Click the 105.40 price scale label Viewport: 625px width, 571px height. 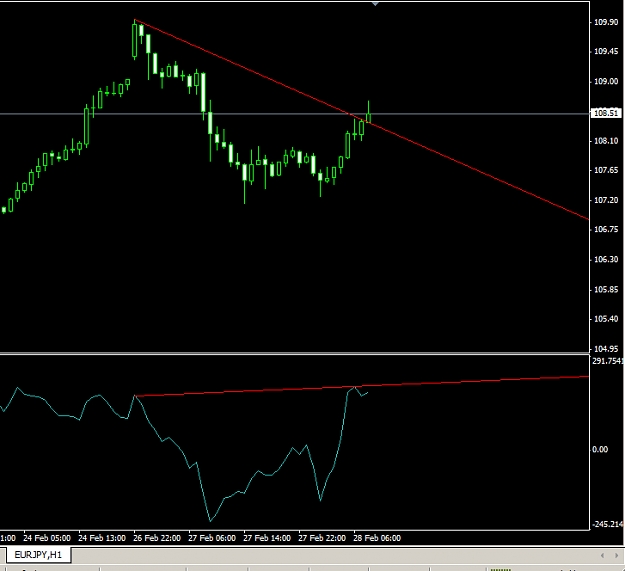606,319
